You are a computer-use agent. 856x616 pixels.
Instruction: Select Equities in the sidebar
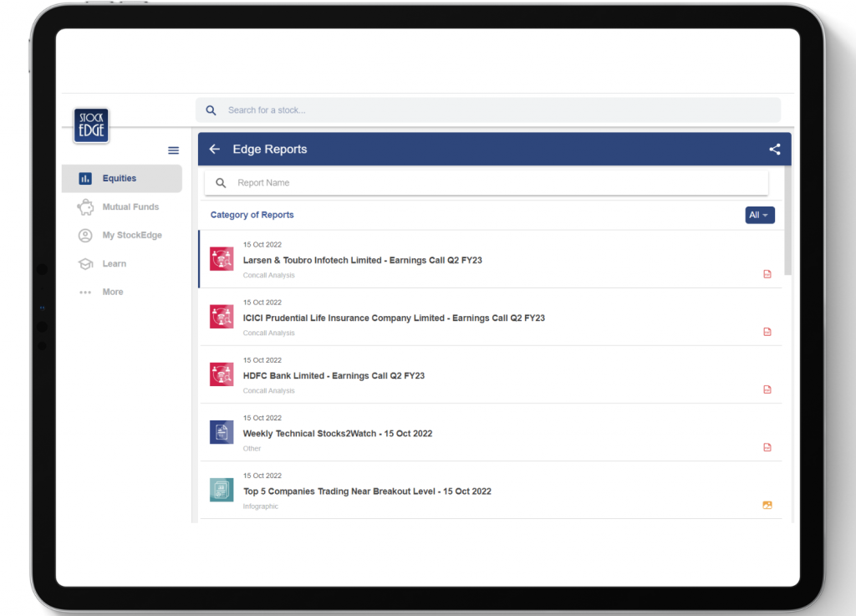tap(122, 178)
